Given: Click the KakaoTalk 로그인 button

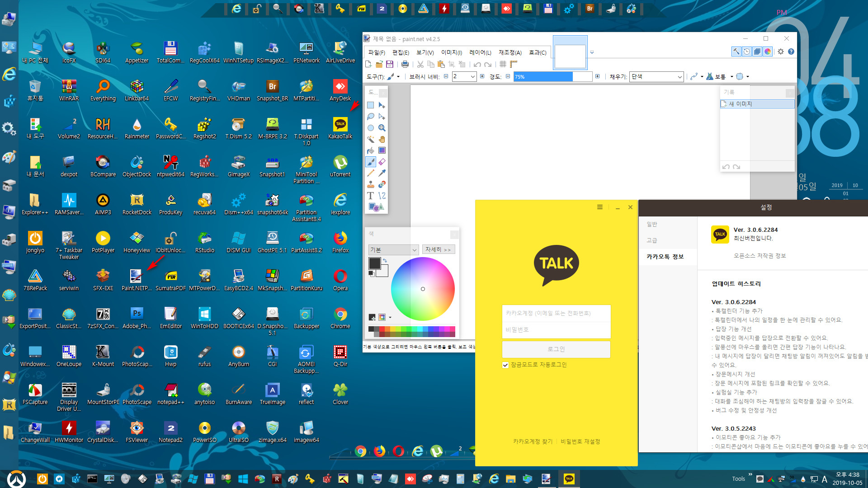Looking at the screenshot, I should (556, 349).
